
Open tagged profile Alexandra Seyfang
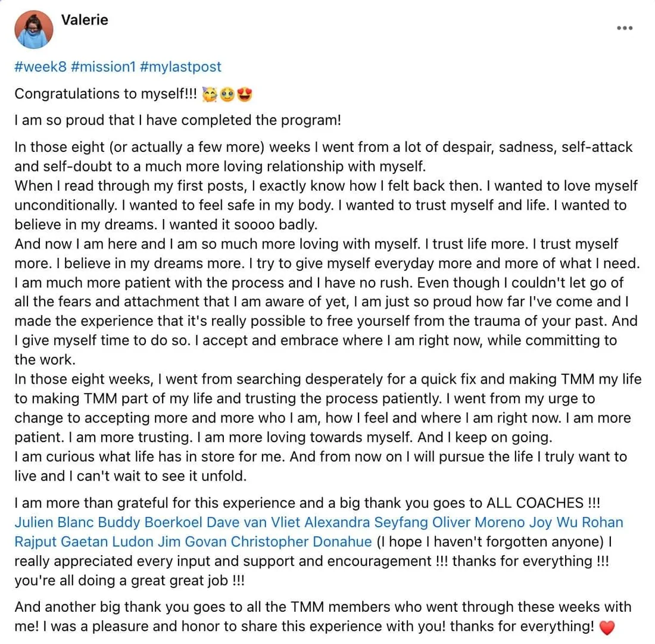coord(366,522)
